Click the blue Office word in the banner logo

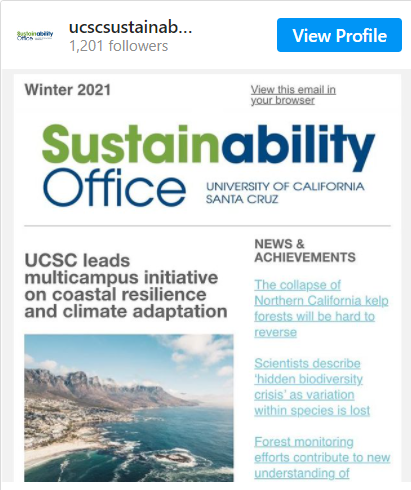coord(114,188)
